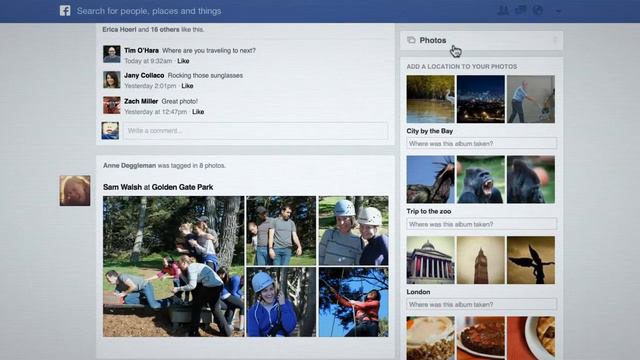The image size is (640, 360).
Task: Click Zach Miller's name
Action: (141, 101)
